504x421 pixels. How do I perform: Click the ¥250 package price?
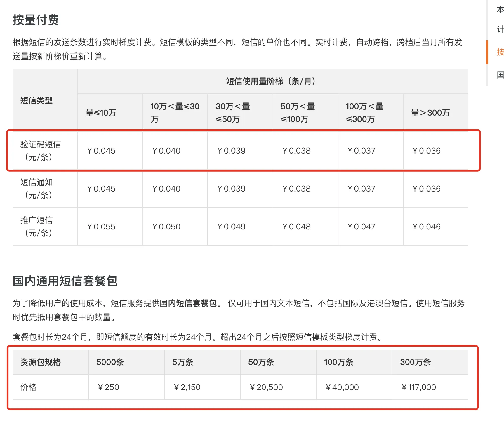click(108, 387)
